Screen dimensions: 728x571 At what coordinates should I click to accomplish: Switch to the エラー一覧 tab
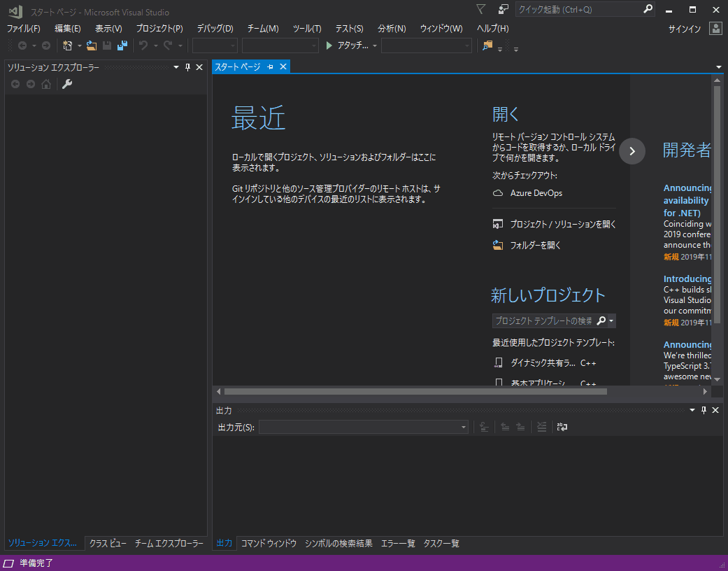[398, 543]
